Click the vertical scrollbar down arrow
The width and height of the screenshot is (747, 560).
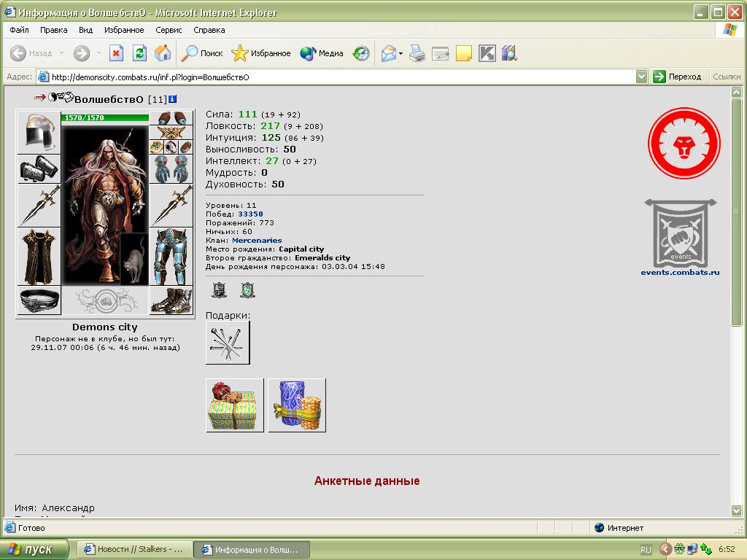[737, 510]
